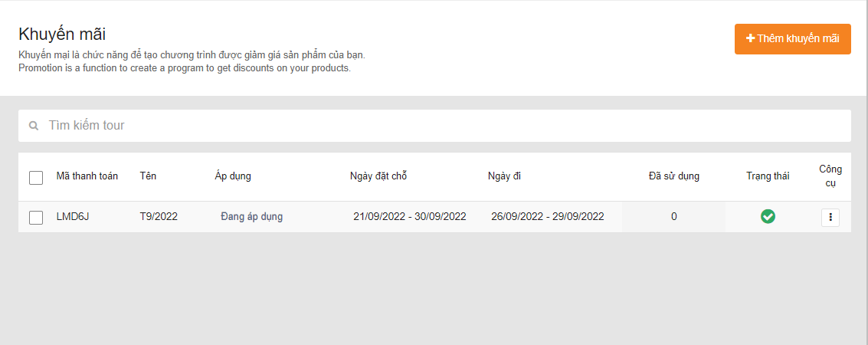Image resolution: width=868 pixels, height=345 pixels.
Task: Click the magnifier search icon
Action: pyautogui.click(x=34, y=126)
